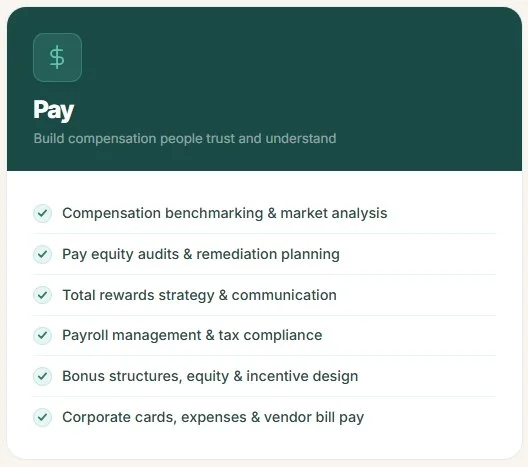Click divider line below Payroll management row

point(264,356)
